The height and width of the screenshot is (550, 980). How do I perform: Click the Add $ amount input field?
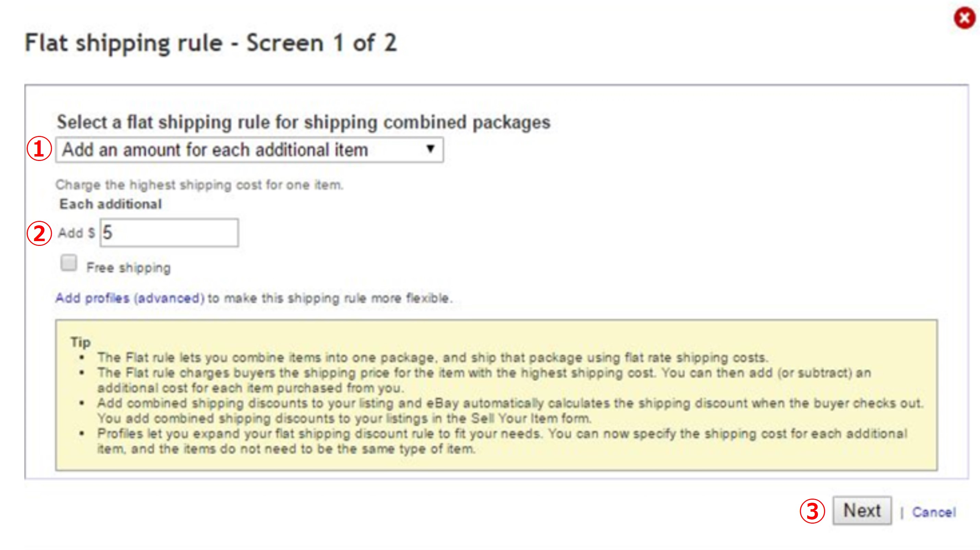pos(169,233)
